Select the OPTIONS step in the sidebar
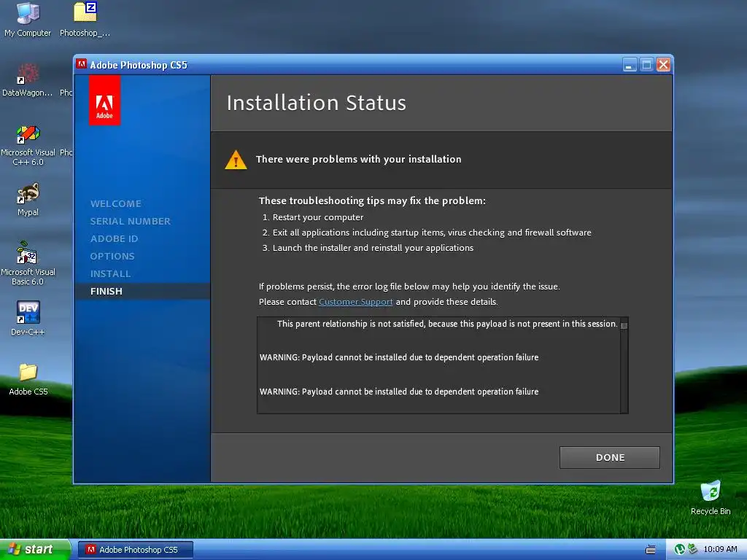 pyautogui.click(x=112, y=256)
